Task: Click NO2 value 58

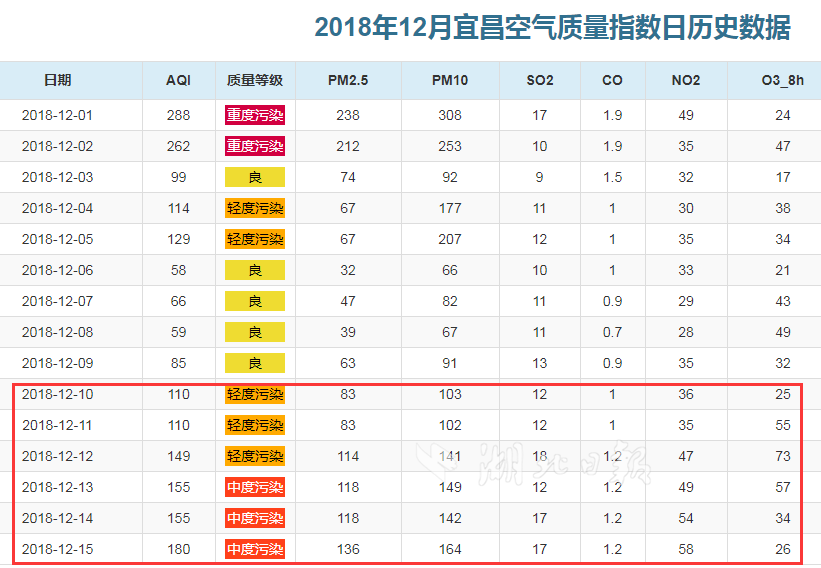Action: tap(686, 549)
